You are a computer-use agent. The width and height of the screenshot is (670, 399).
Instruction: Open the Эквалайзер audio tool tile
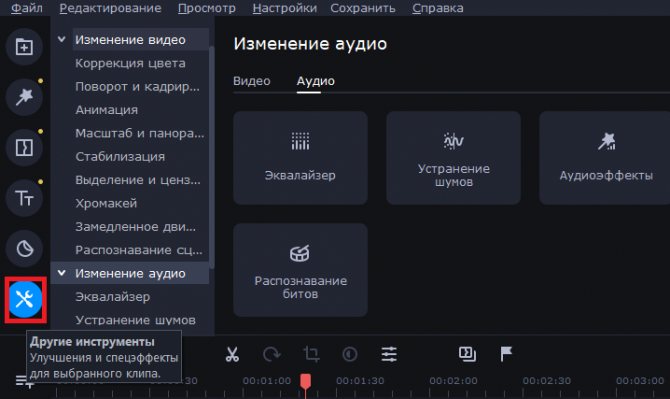tap(300, 158)
